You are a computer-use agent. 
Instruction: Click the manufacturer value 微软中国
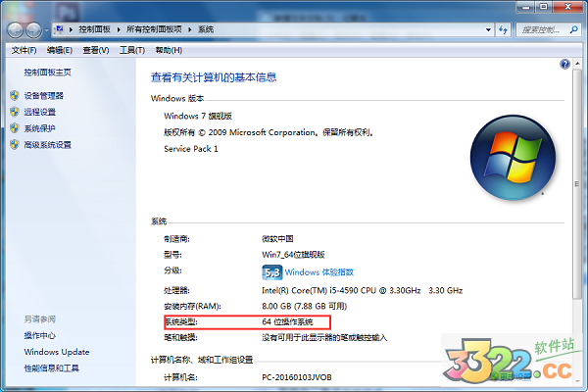(277, 239)
